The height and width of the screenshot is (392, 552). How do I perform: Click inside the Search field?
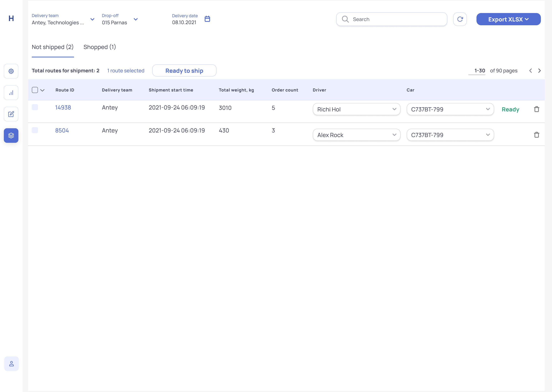click(396, 19)
